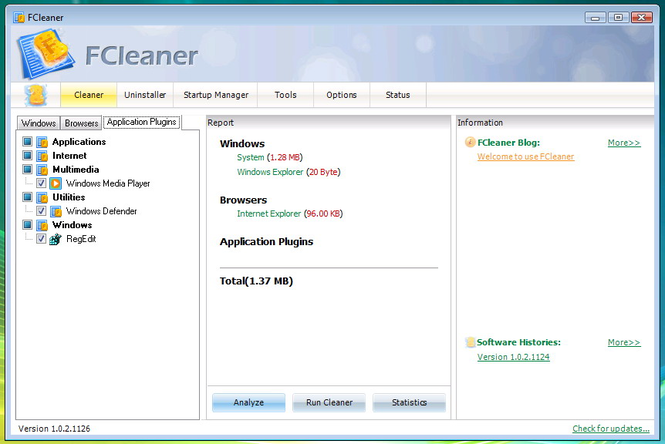This screenshot has height=444, width=665.
Task: Uncheck the Windows Defender checkbox
Action: [41, 212]
